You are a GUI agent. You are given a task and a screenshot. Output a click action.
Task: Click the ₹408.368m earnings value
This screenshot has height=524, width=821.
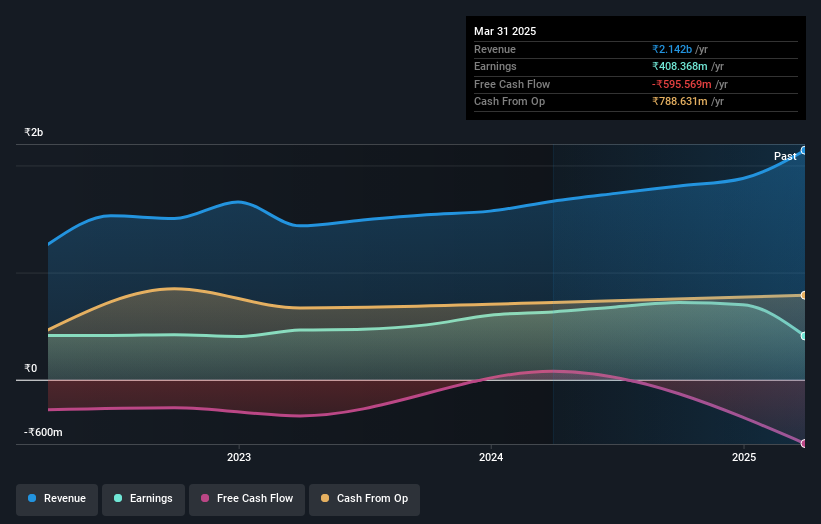tap(680, 66)
